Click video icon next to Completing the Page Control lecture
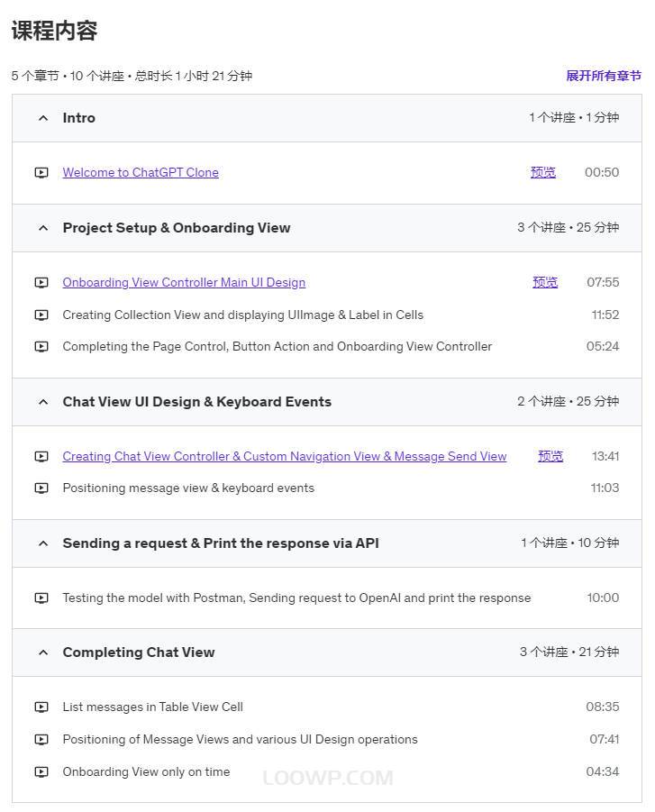655x812 pixels. point(41,346)
